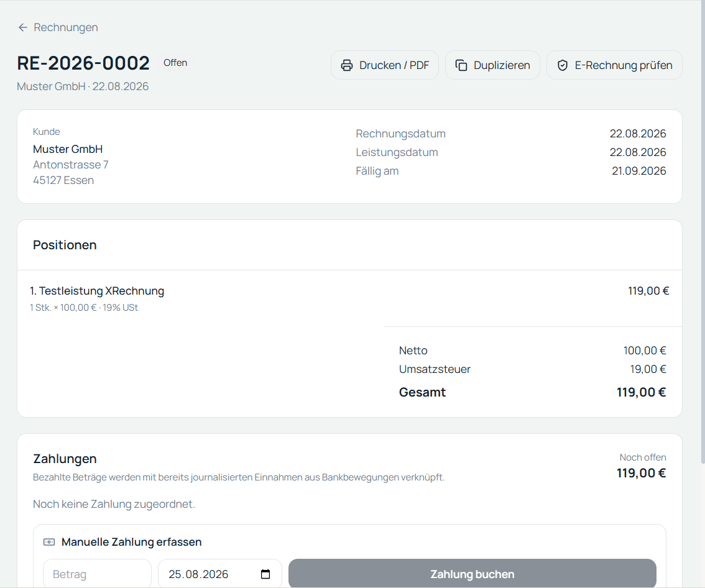This screenshot has width=705, height=588.
Task: Click the text Noch keine Zahlung zugeordnet.
Action: (x=114, y=504)
